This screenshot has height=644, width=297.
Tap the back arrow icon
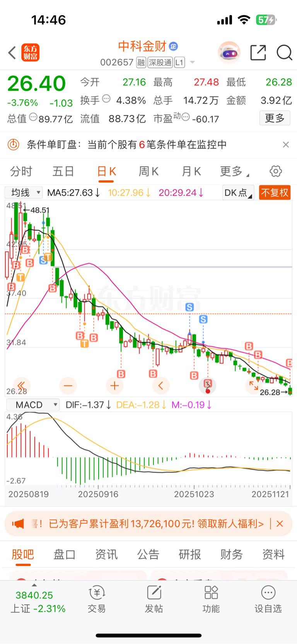coord(12,53)
